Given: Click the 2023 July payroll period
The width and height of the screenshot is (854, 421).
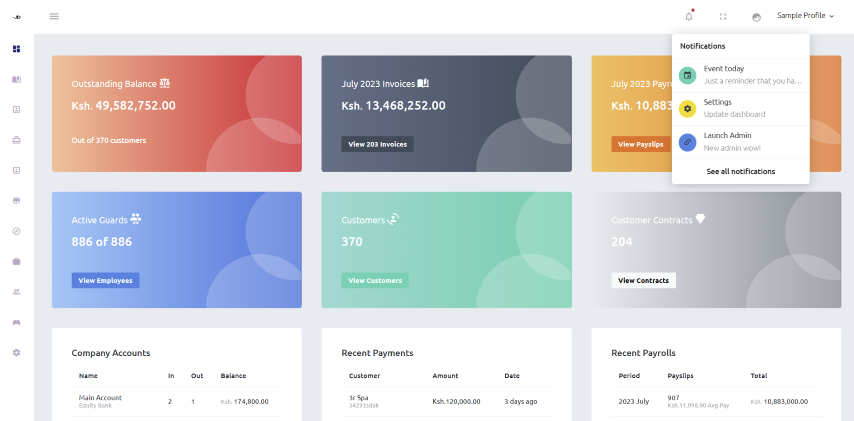Looking at the screenshot, I should (x=634, y=402).
